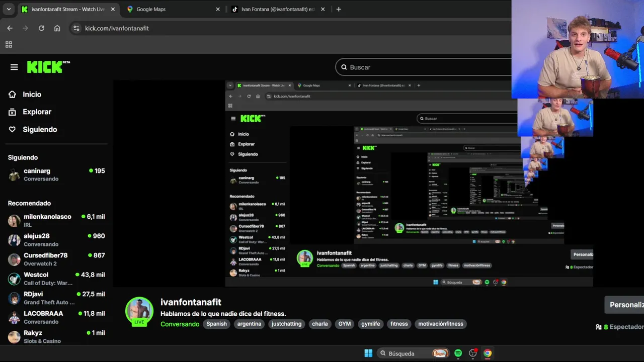Click the 8 Espectadores viewer count
This screenshot has width=644, height=362.
point(619,327)
